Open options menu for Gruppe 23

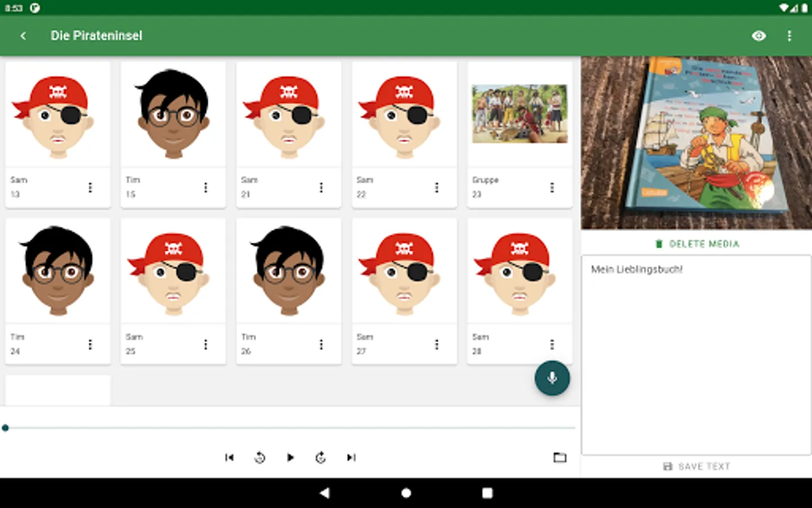pyautogui.click(x=552, y=187)
